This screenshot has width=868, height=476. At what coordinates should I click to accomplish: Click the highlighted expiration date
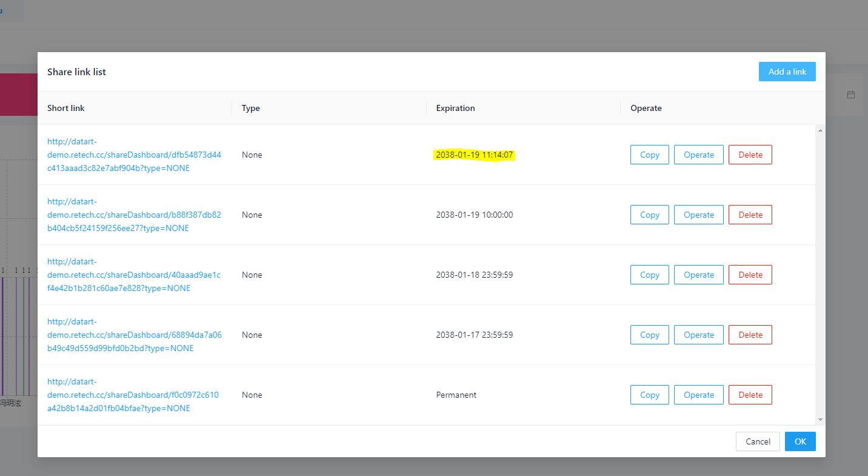coord(475,155)
